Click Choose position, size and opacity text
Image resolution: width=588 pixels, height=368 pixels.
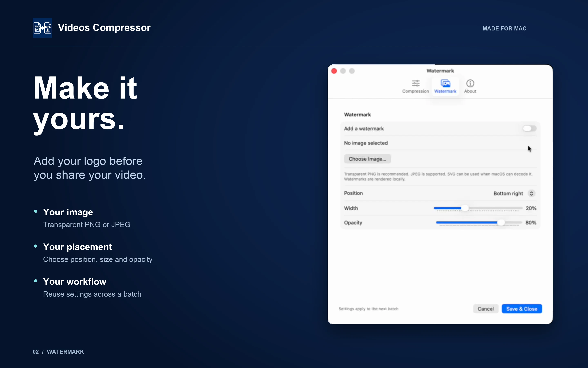(98, 260)
